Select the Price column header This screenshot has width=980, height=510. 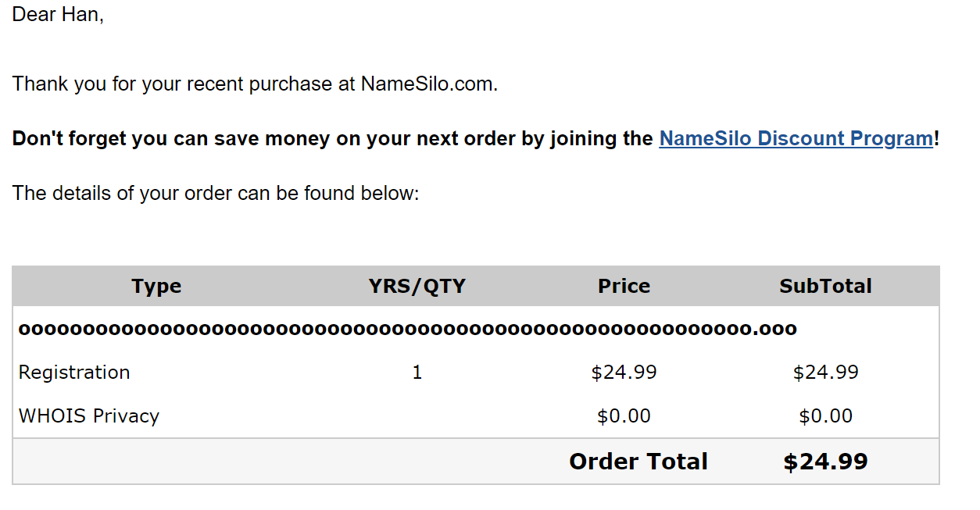point(624,286)
